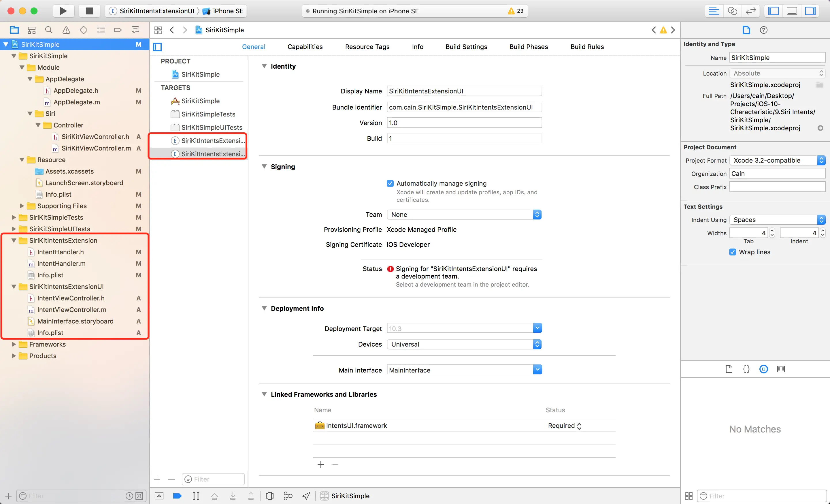This screenshot has height=504, width=830.
Task: Add a linked framework with plus button
Action: [x=321, y=464]
